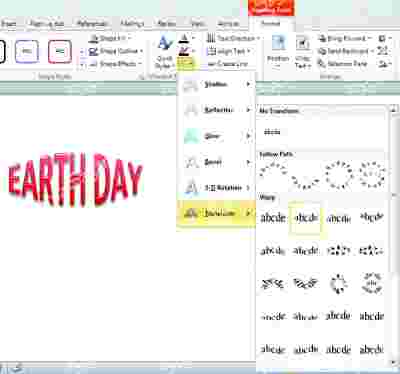Viewport: 400px width, 374px height.
Task: Switch to the View tab
Action: tap(198, 24)
